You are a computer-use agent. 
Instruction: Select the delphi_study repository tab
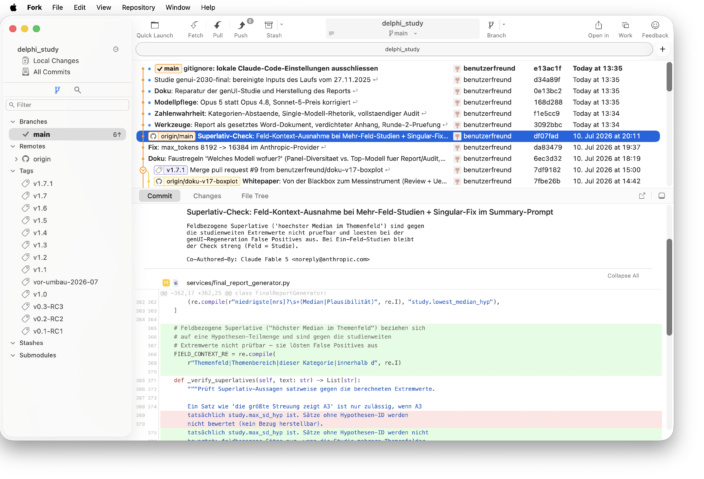(394, 49)
